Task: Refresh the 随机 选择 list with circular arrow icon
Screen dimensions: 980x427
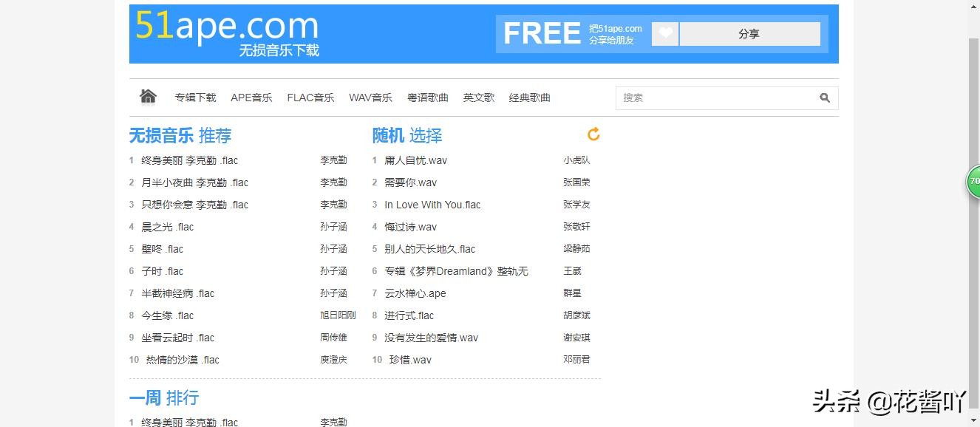Action: (x=593, y=134)
